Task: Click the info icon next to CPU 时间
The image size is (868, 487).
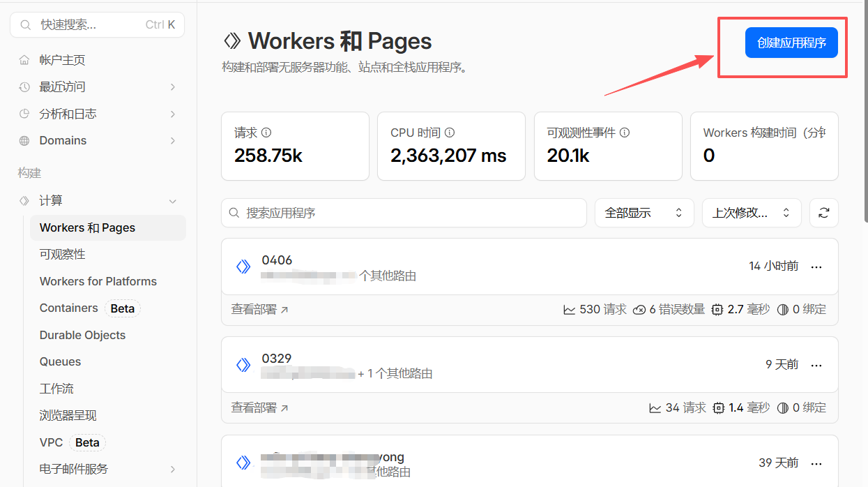Action: 450,133
